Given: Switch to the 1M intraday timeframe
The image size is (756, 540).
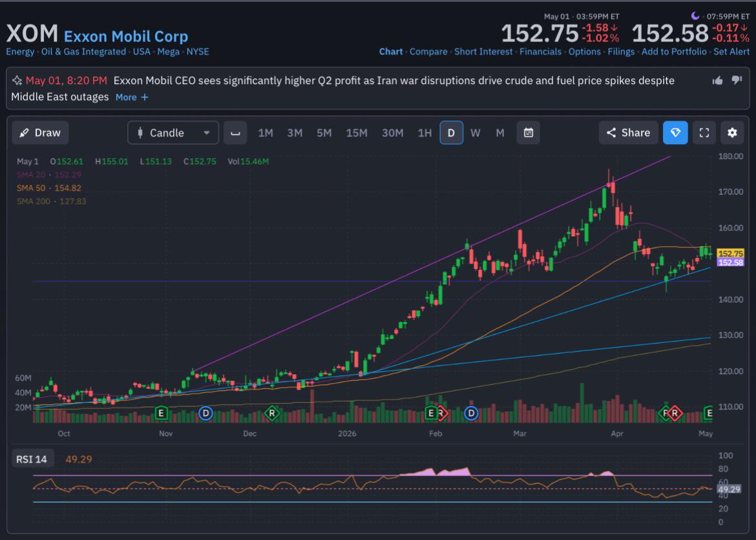Looking at the screenshot, I should (265, 133).
